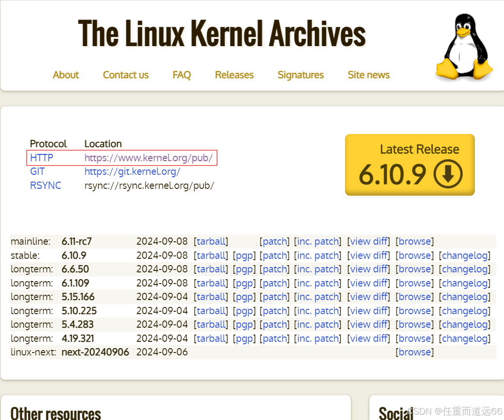Open the Releases menu item
This screenshot has height=420, width=504.
(234, 75)
